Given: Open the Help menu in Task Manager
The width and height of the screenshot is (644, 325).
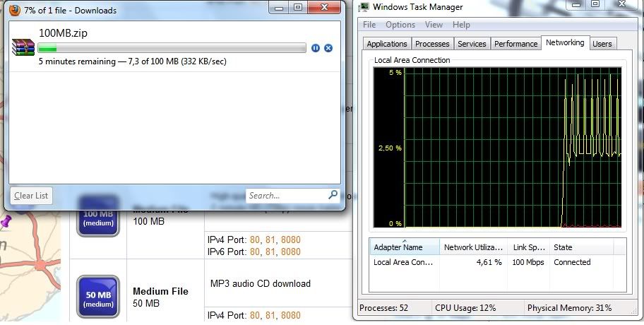Looking at the screenshot, I should point(461,25).
